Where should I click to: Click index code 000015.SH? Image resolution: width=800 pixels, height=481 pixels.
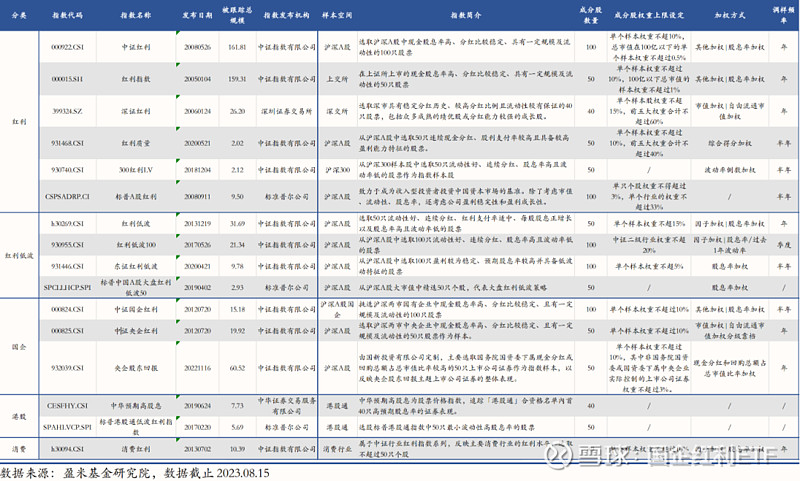click(x=67, y=79)
